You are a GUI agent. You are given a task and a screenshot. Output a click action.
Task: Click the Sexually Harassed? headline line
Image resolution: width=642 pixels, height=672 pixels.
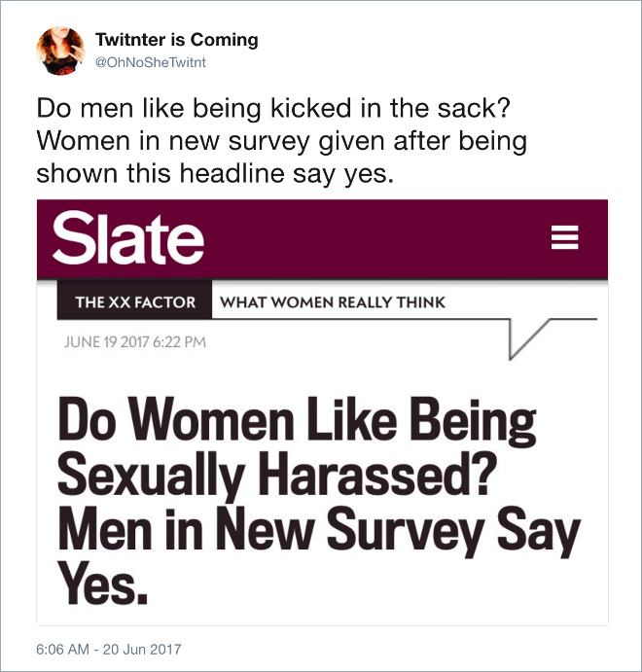[277, 476]
